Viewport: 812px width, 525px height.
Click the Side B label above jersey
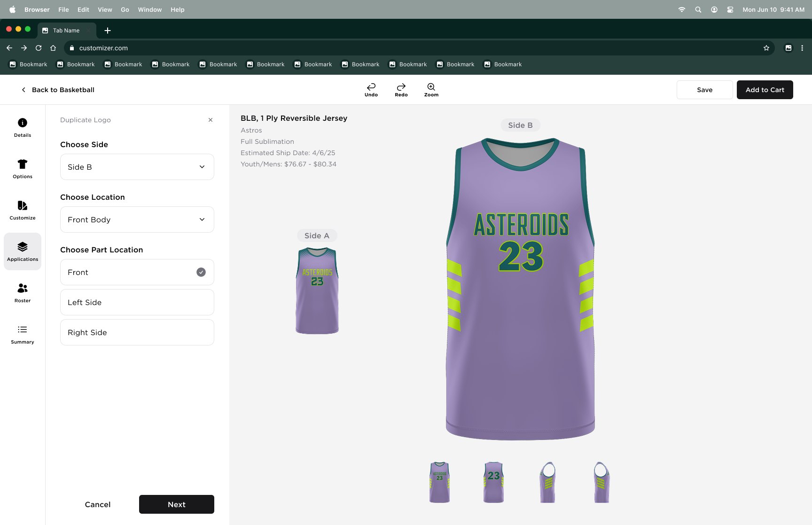[x=520, y=125]
